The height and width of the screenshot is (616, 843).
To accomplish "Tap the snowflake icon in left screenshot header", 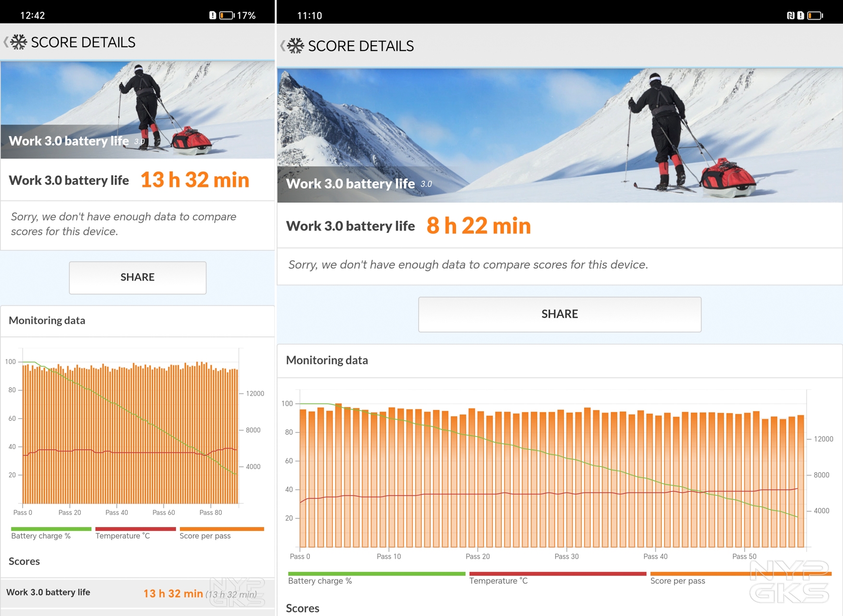I will coord(19,42).
